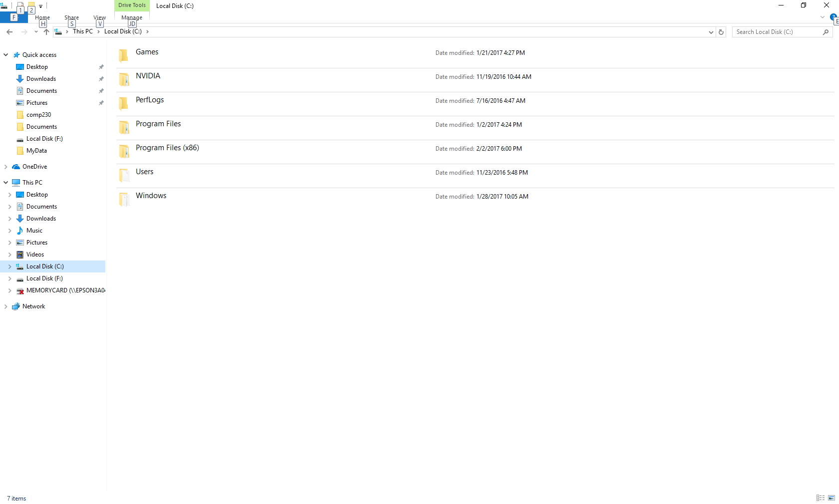This screenshot has height=504, width=839.
Task: Unpin Pictures via its pin icon
Action: (x=101, y=103)
